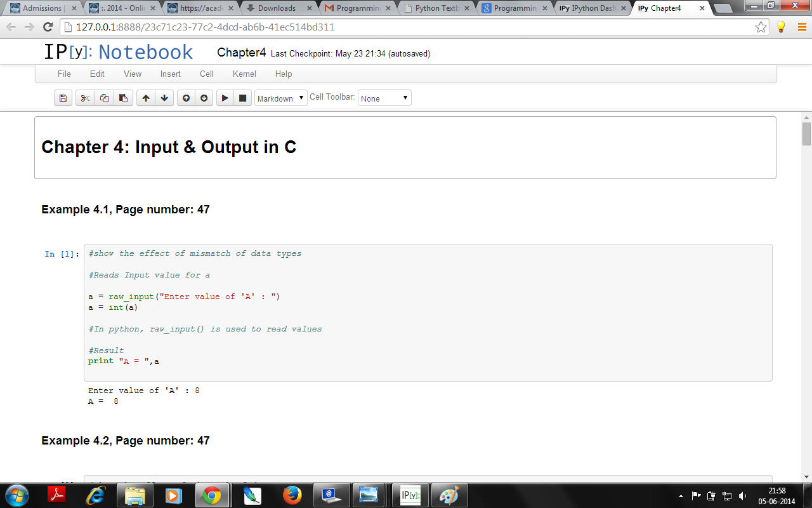
Task: Run the current cell
Action: (x=225, y=98)
